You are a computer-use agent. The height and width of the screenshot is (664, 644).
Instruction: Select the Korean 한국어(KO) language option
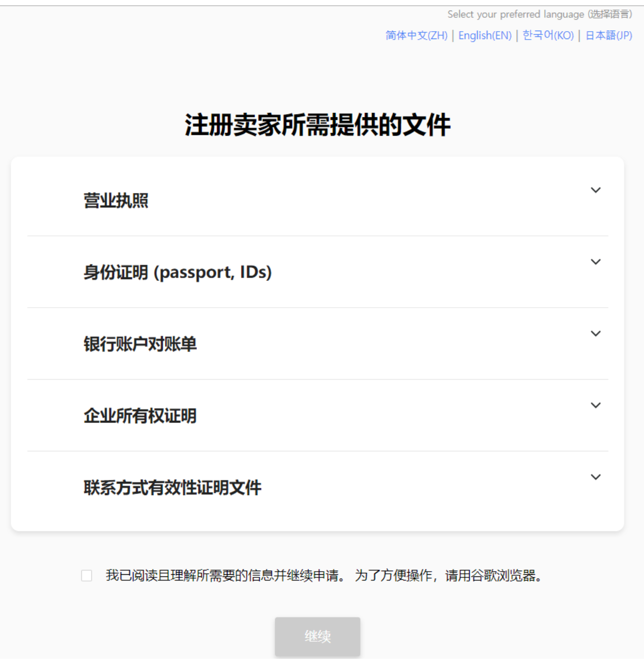tap(548, 36)
